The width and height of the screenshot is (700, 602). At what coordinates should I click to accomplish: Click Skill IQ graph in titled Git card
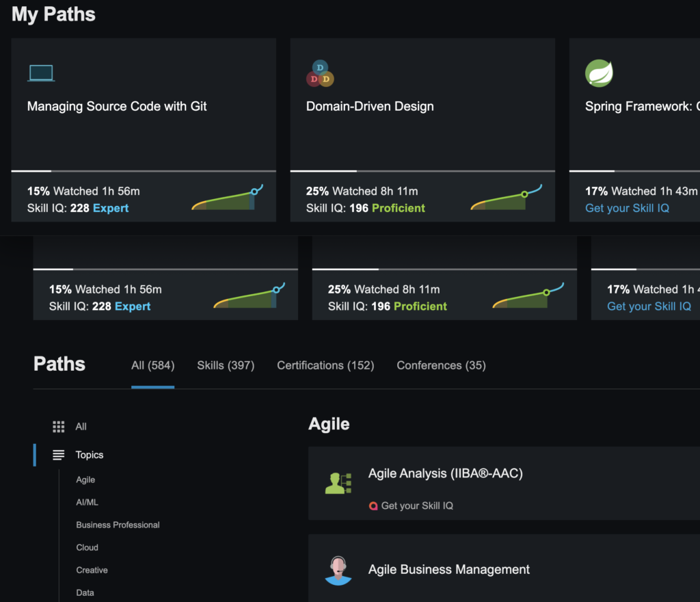pyautogui.click(x=228, y=198)
